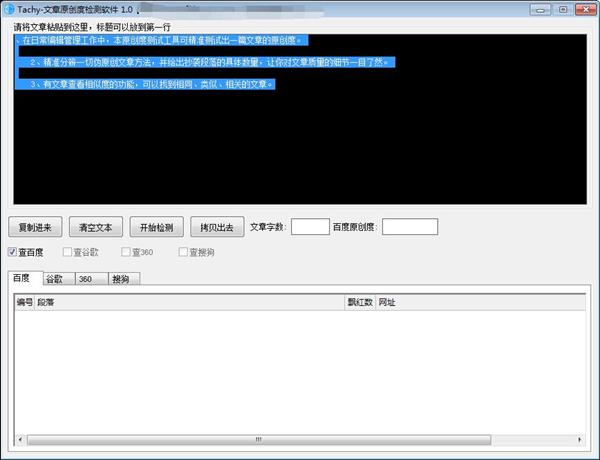Open the 360 results tab
Screen dimensions: 600x460
(92, 279)
